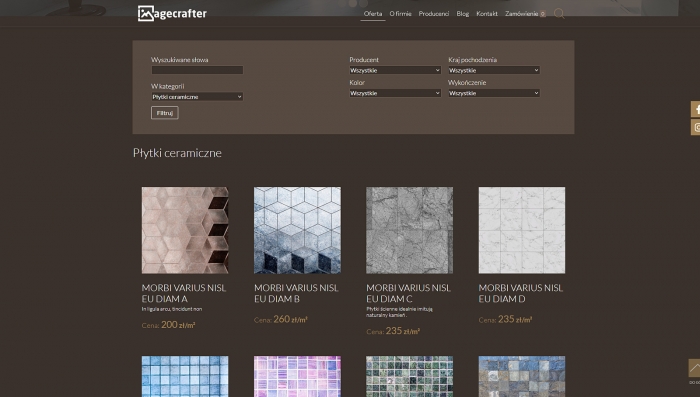
Task: Open the Producenci menu item
Action: 433,14
